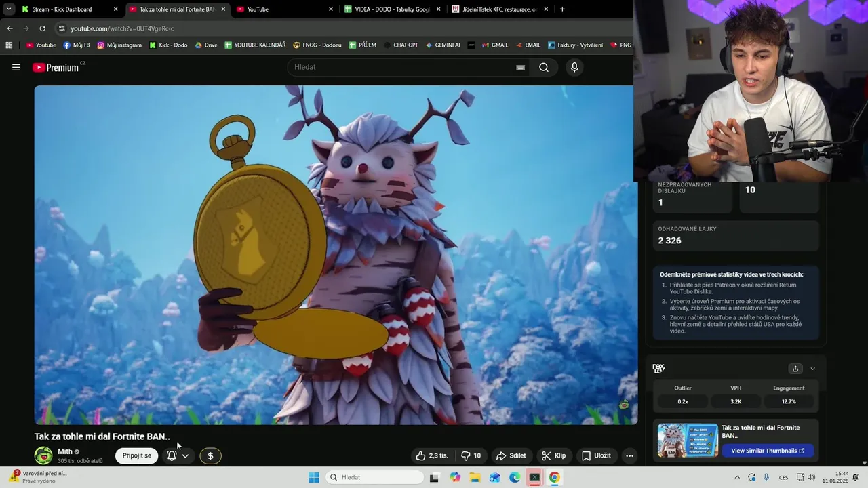Screen dimensions: 868x488
Task: Open the Copilot taskbar icon
Action: pos(455,477)
